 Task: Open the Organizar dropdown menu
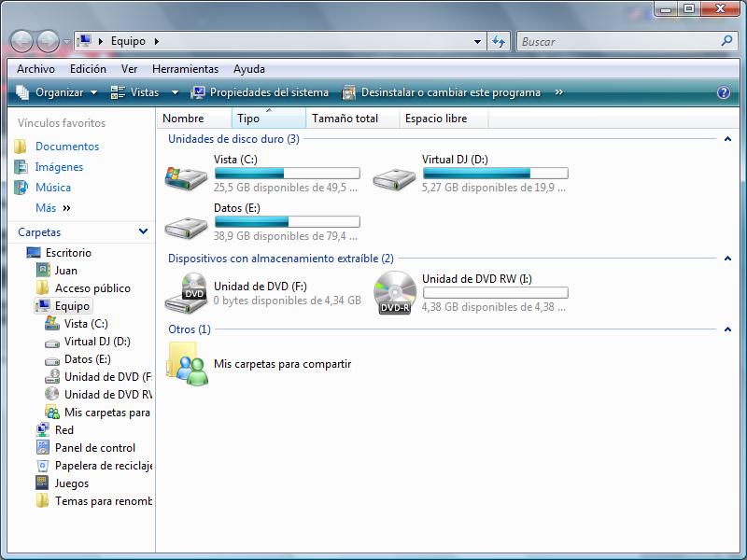pyautogui.click(x=56, y=92)
